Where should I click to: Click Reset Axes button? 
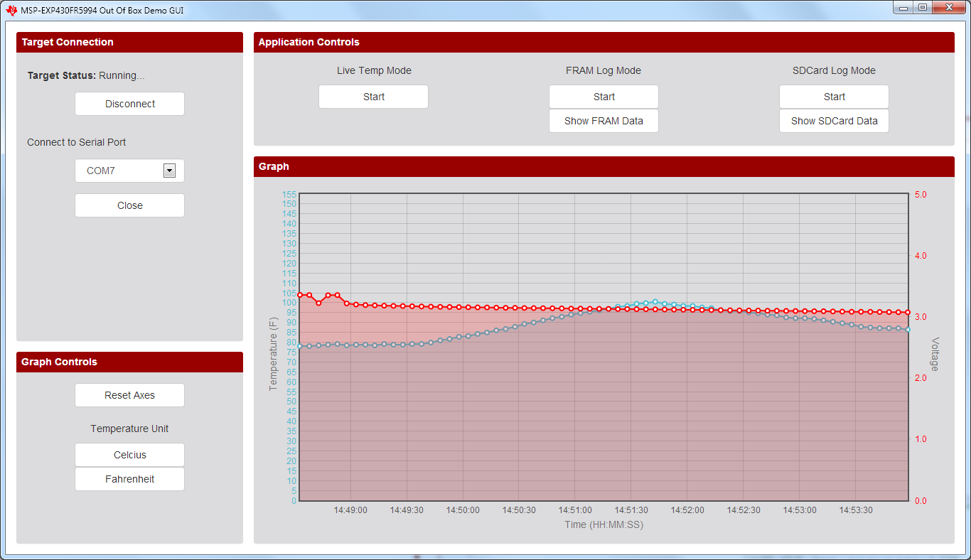tap(129, 395)
